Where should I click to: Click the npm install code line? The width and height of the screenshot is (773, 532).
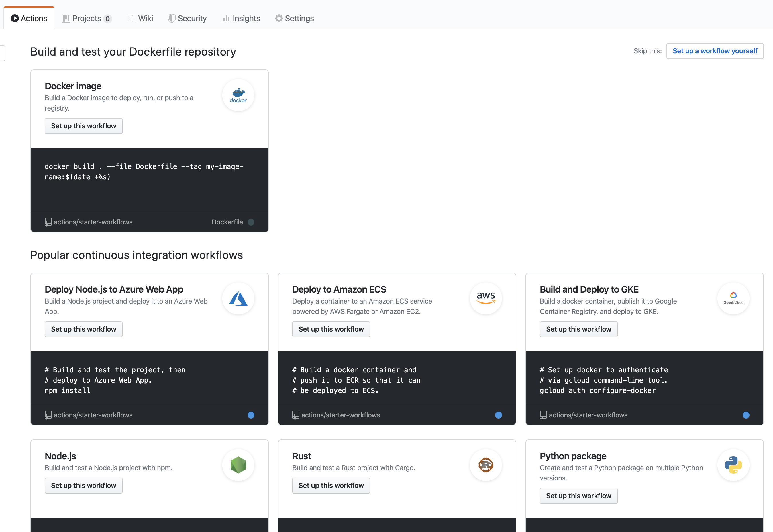click(67, 391)
